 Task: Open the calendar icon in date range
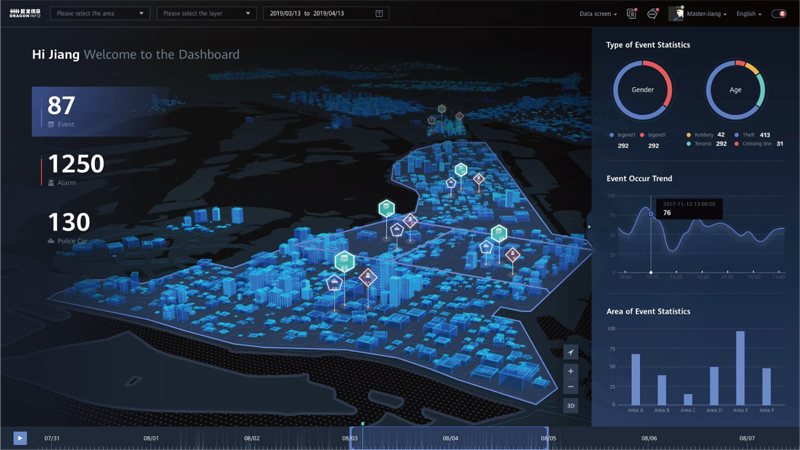(x=379, y=14)
